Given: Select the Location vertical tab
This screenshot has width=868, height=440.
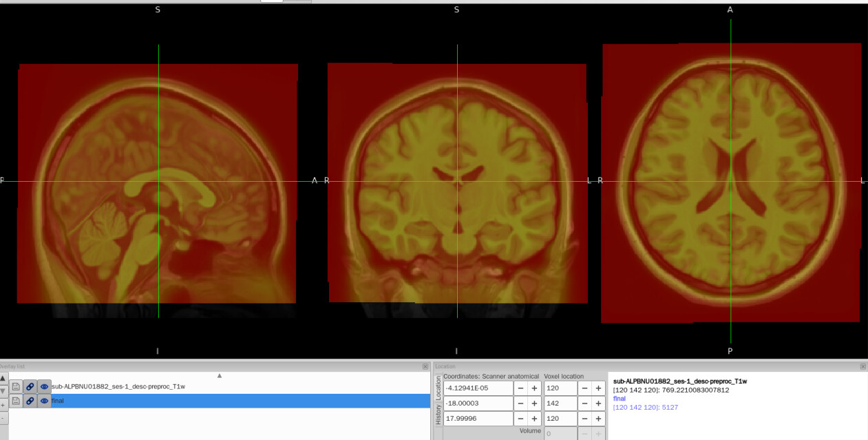Looking at the screenshot, I should coord(438,388).
